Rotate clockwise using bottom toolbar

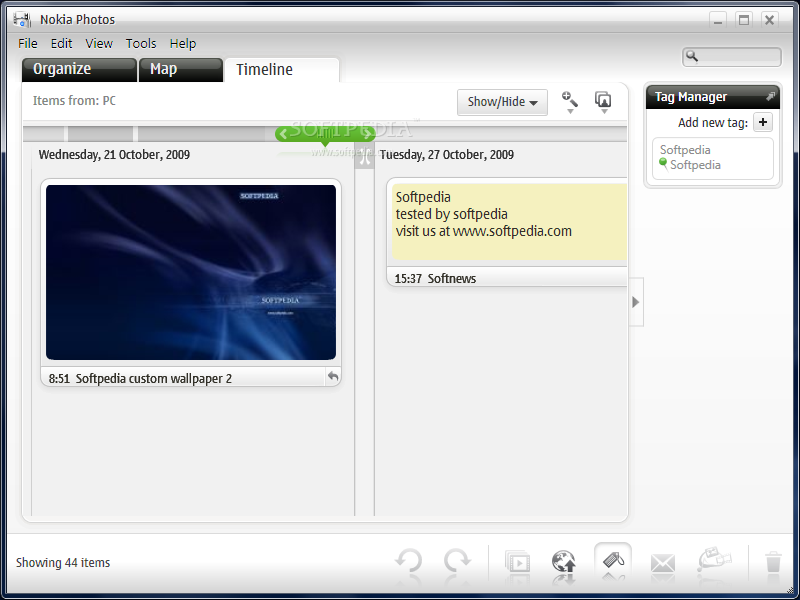click(x=457, y=561)
